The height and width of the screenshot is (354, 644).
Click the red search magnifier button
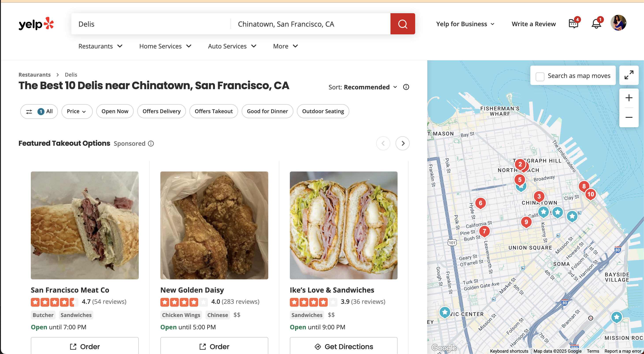(403, 24)
